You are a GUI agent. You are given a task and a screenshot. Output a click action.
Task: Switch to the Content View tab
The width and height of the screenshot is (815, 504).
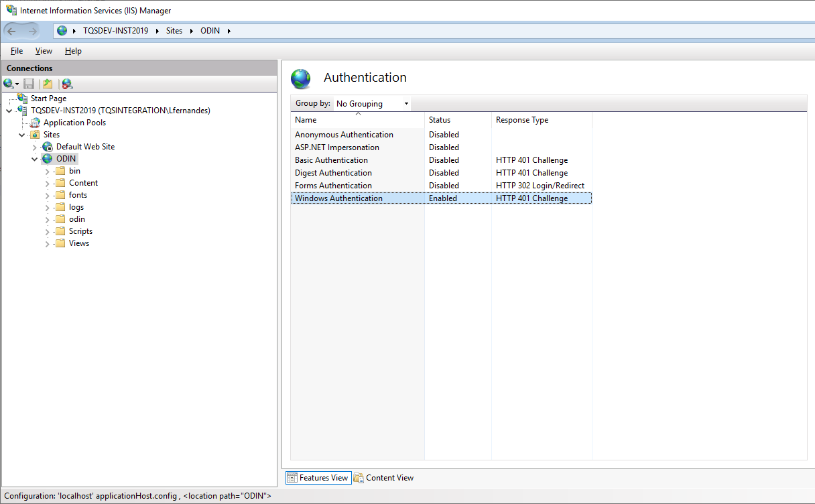[383, 478]
